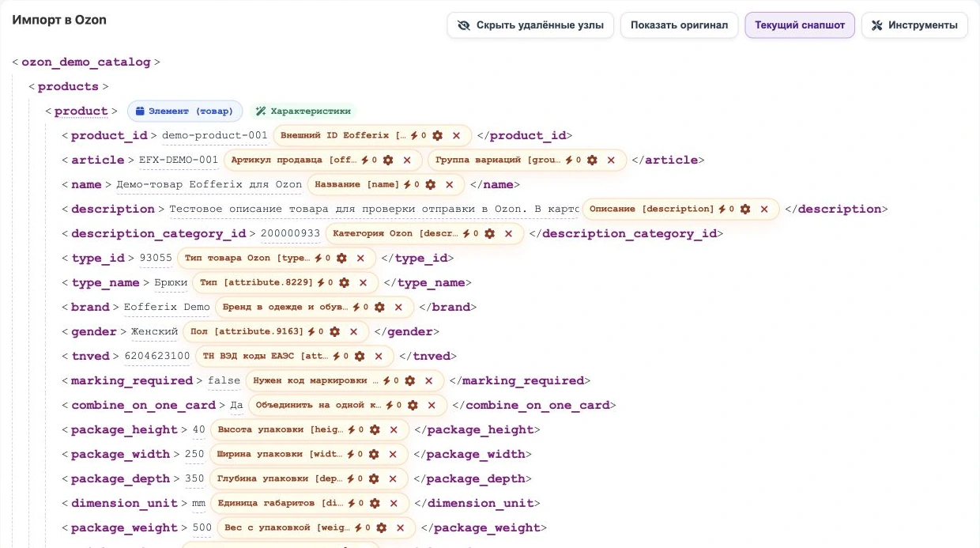
Task: Click lightning icon on Категория Ozon chip
Action: 466,233
